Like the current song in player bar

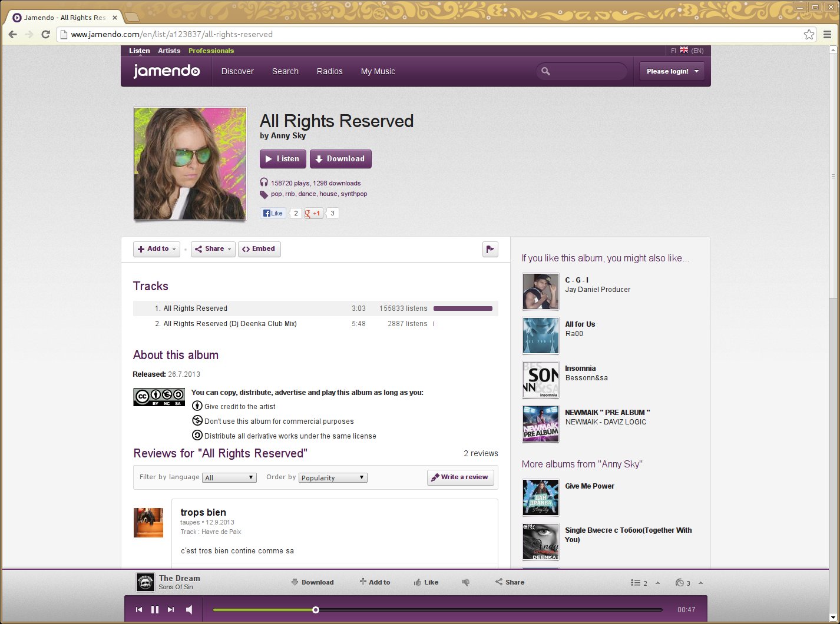coord(426,582)
